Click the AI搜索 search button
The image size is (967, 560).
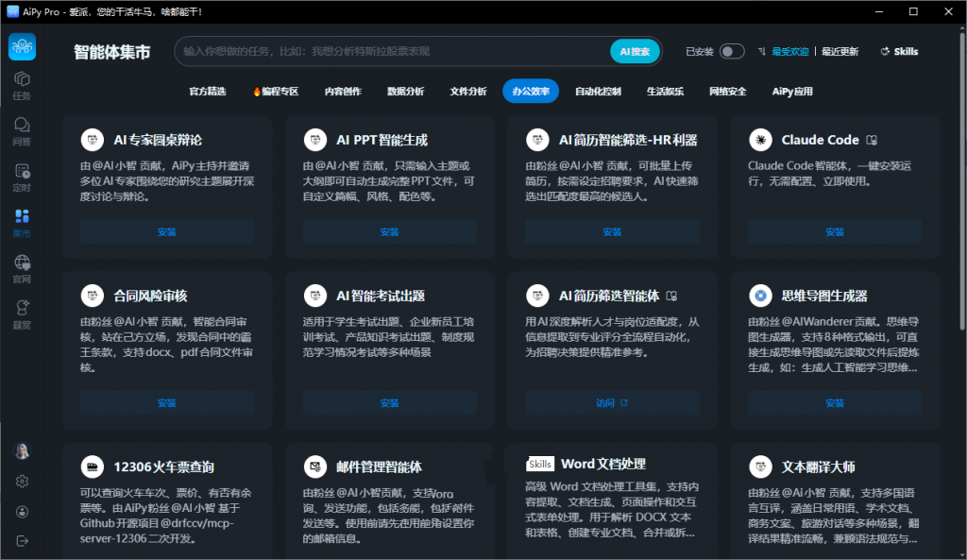[x=636, y=51]
